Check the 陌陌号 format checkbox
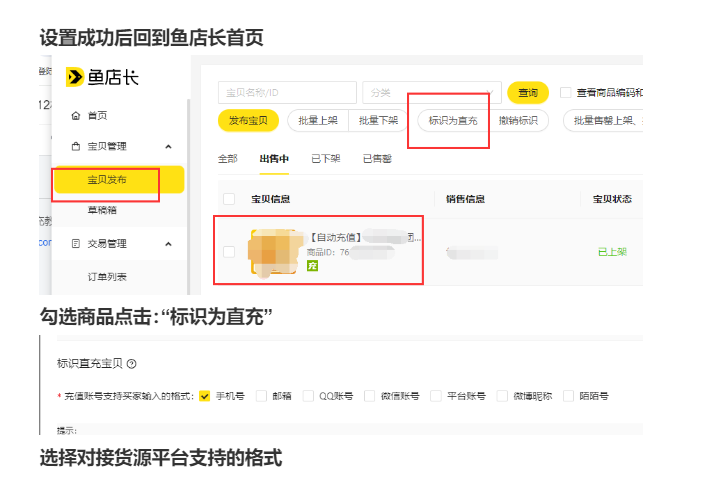721x498 pixels. point(568,396)
